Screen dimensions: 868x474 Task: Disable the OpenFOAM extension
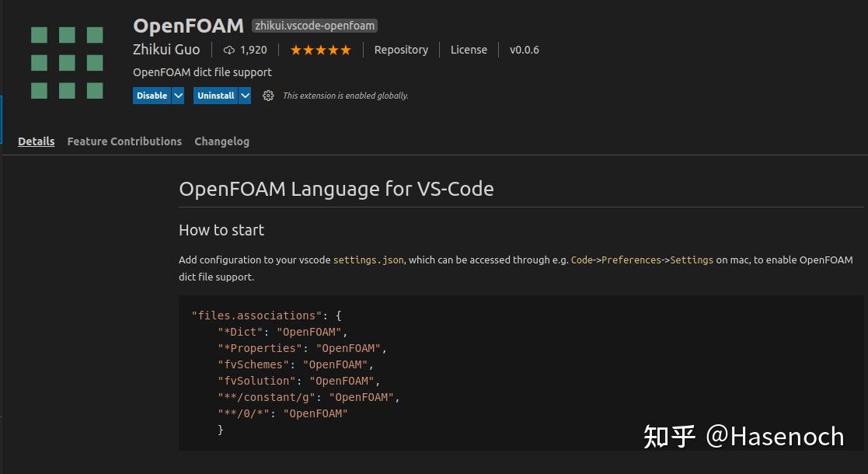[x=152, y=96]
